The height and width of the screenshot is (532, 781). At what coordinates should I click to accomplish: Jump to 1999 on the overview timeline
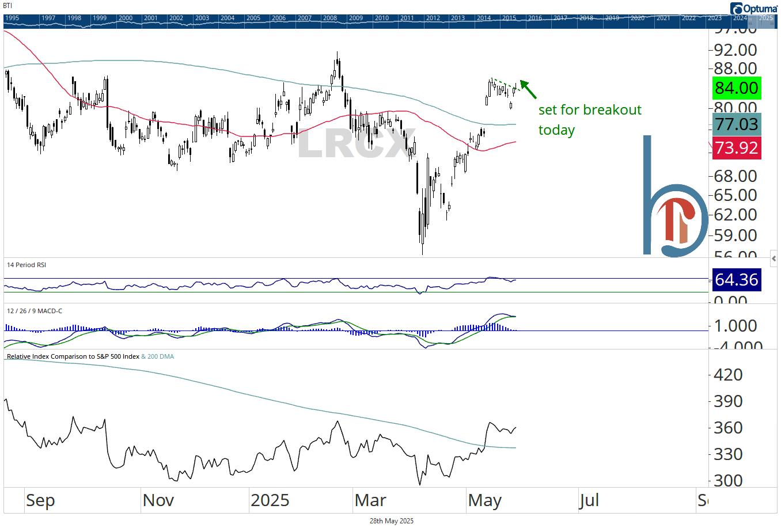pos(100,18)
